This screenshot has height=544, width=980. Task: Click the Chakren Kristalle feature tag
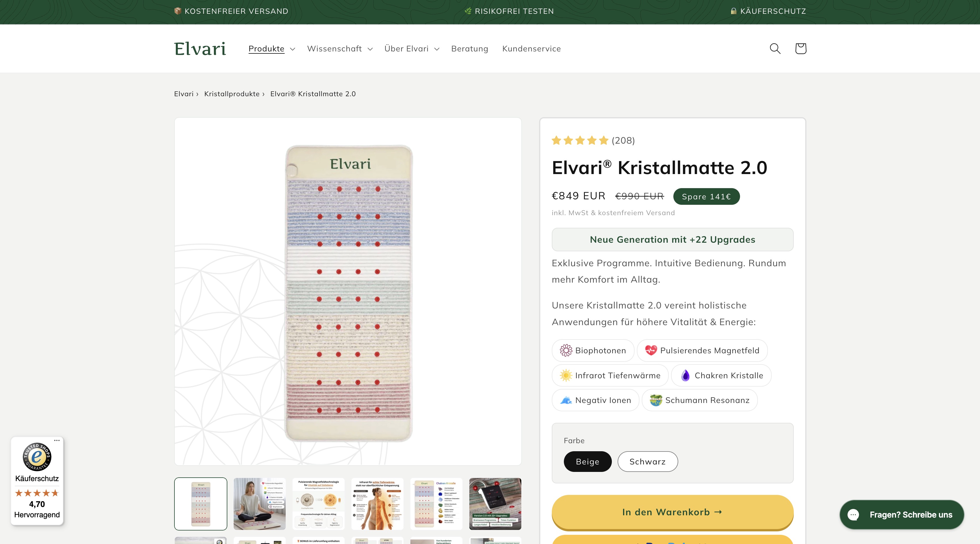coord(721,376)
